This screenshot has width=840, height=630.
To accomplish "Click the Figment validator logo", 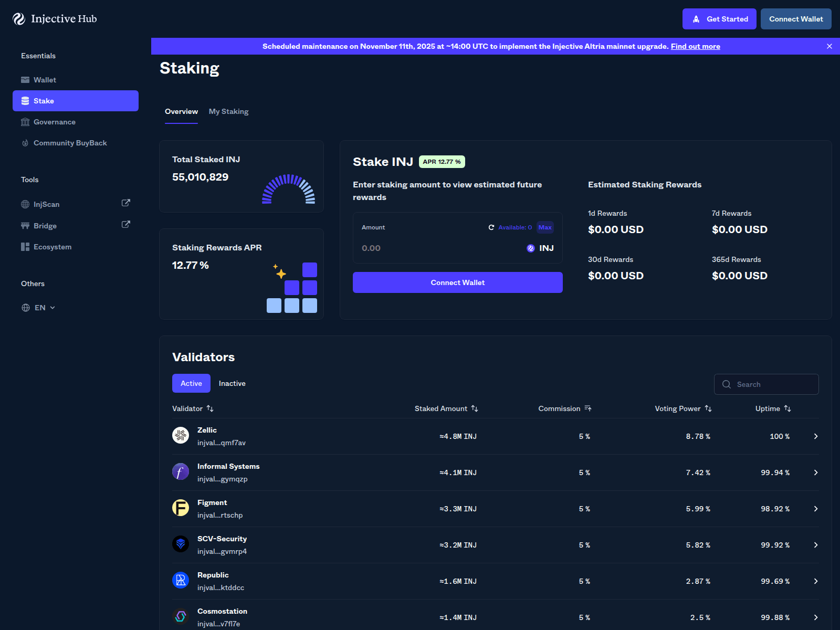I will (181, 508).
